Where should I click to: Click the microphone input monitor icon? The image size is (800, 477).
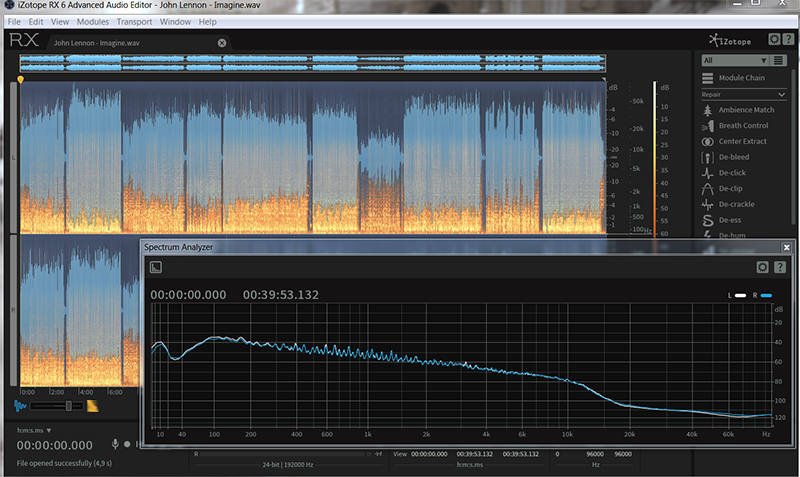(x=115, y=444)
